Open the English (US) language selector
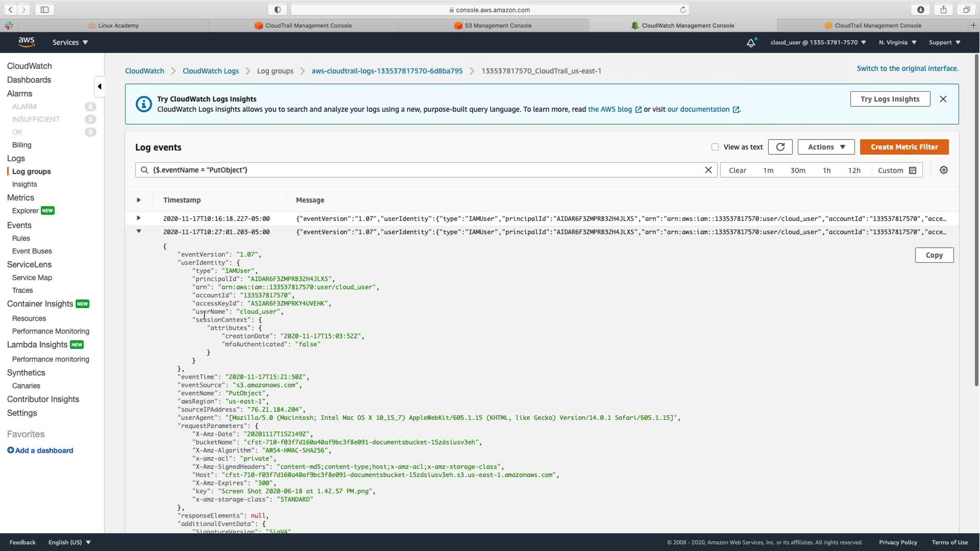 click(69, 542)
